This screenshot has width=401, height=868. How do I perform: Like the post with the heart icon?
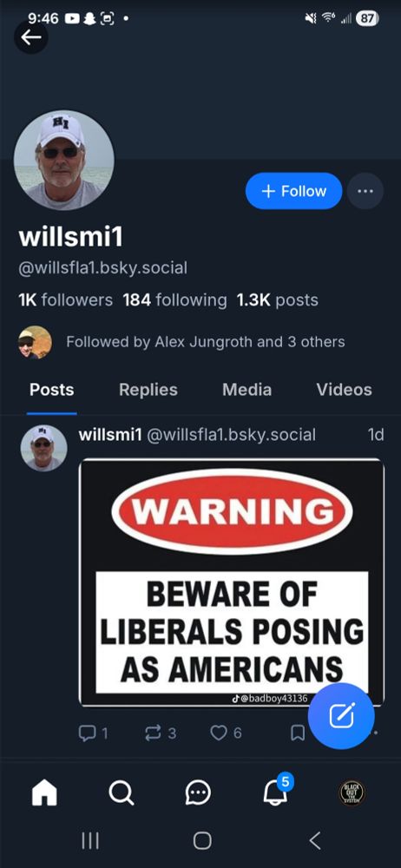(x=226, y=733)
